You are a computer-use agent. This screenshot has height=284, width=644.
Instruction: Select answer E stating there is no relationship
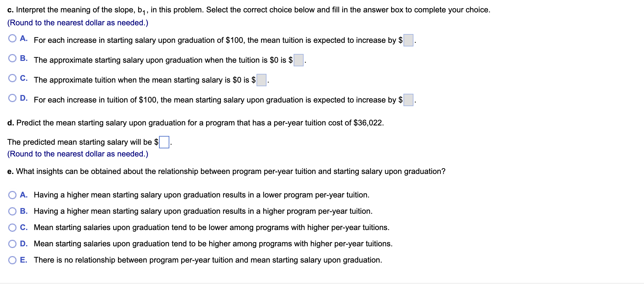click(12, 260)
